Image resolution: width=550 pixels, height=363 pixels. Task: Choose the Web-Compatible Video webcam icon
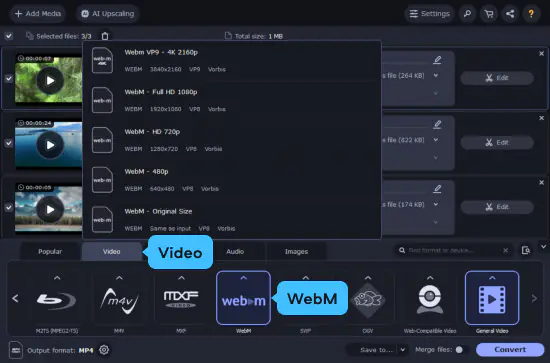[x=430, y=299]
